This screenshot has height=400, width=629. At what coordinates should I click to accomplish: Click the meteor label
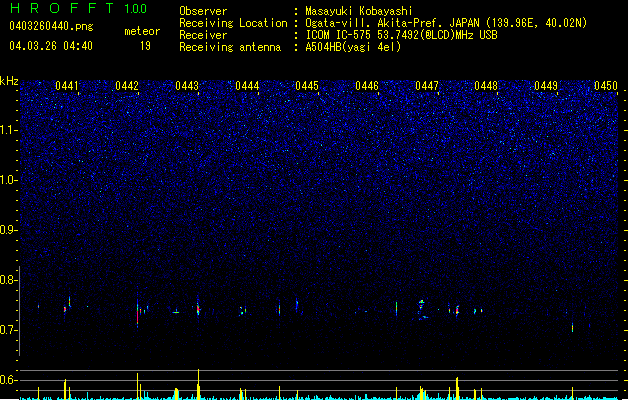point(142,31)
